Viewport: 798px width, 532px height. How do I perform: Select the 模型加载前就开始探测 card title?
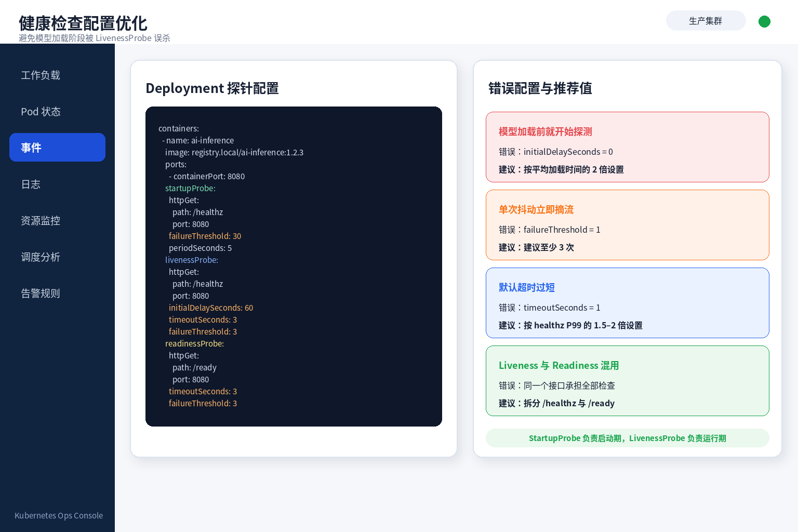click(x=545, y=131)
